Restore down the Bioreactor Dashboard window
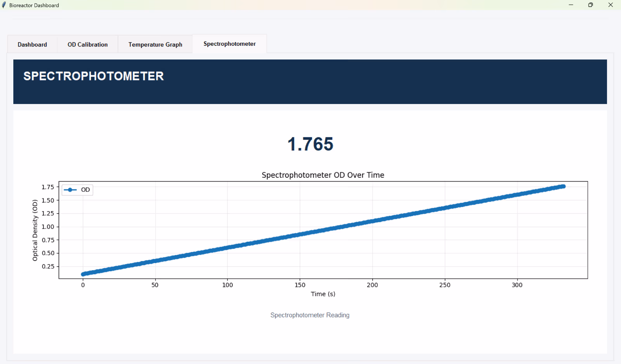The width and height of the screenshot is (621, 364). click(591, 5)
